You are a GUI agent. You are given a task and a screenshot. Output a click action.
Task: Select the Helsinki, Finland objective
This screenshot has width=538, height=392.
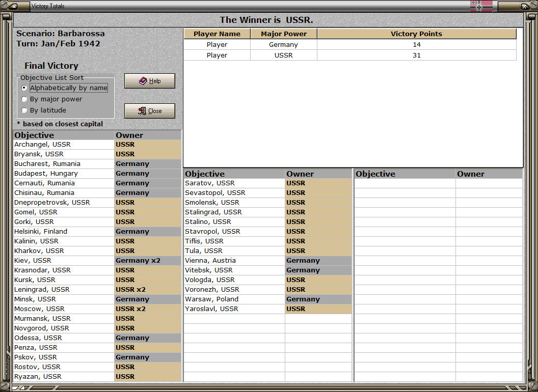[64, 232]
